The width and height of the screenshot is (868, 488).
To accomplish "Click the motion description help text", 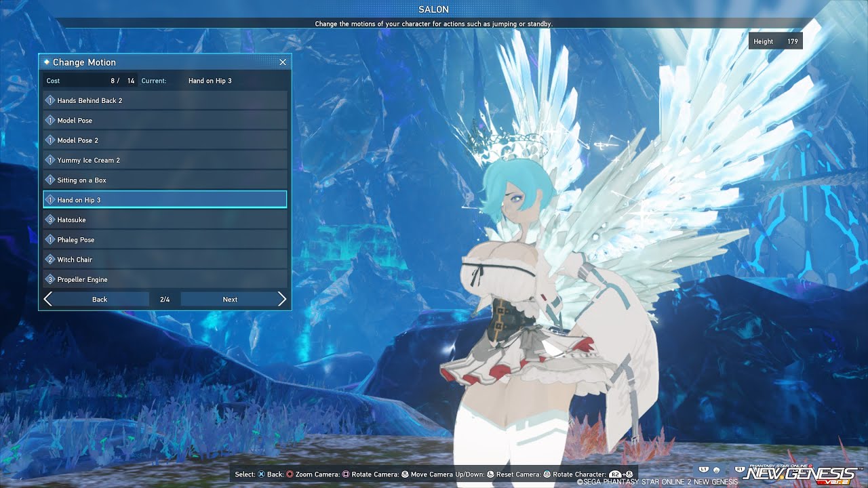I will [433, 24].
